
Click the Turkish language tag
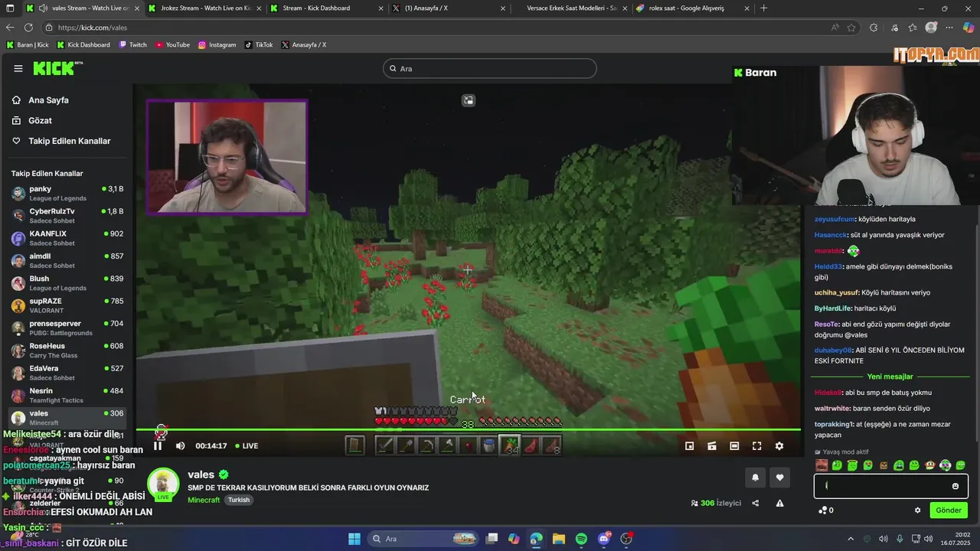239,500
